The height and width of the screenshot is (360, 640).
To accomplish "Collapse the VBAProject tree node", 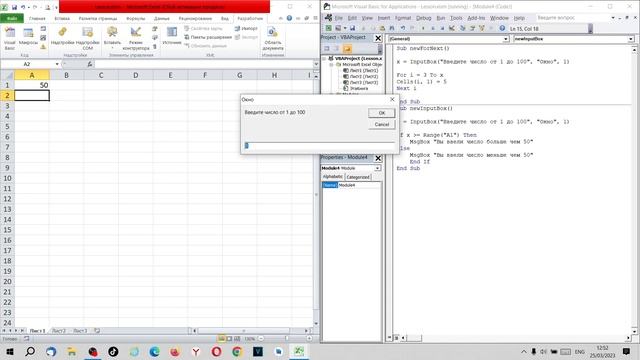I will click(325, 59).
